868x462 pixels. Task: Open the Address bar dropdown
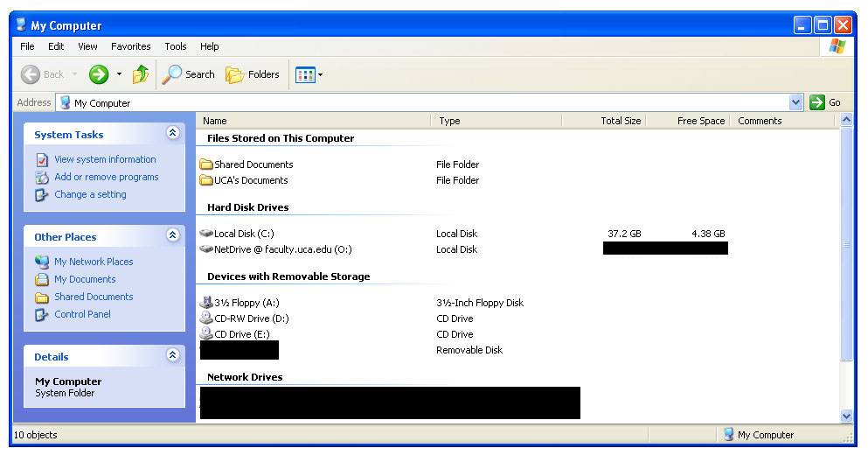(x=795, y=102)
